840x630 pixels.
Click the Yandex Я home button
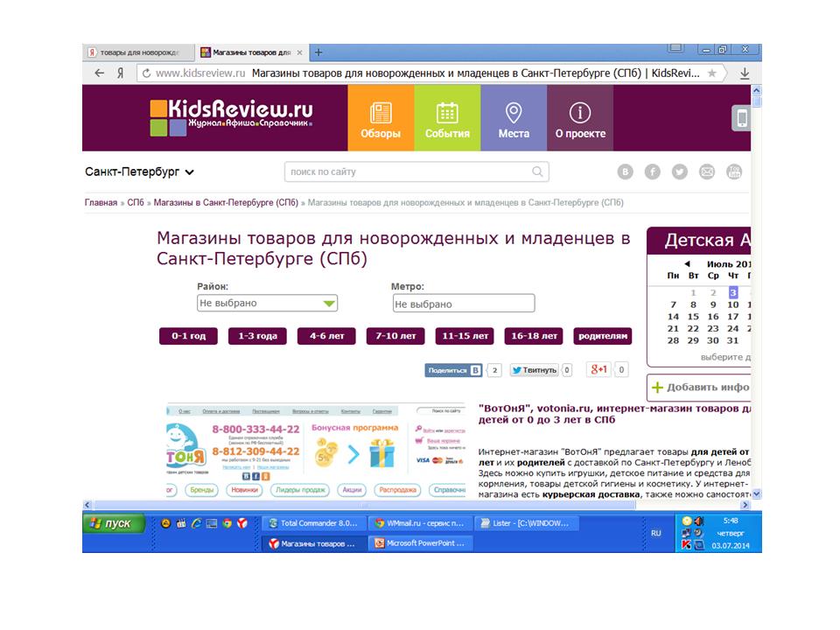[x=121, y=73]
